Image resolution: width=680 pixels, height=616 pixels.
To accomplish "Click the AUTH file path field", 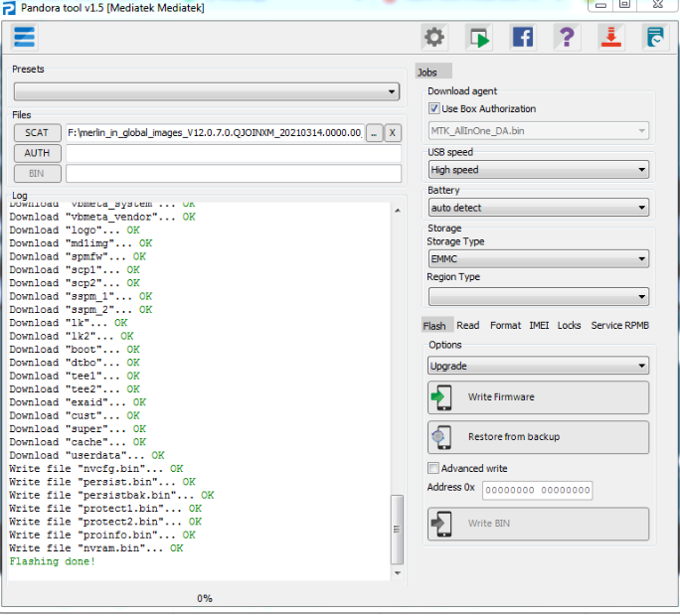I will point(234,153).
